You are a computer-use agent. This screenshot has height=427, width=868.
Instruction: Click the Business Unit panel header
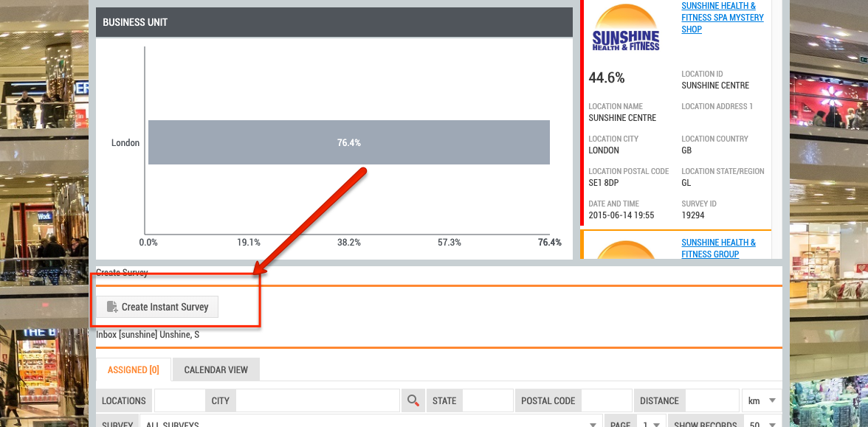coord(334,22)
